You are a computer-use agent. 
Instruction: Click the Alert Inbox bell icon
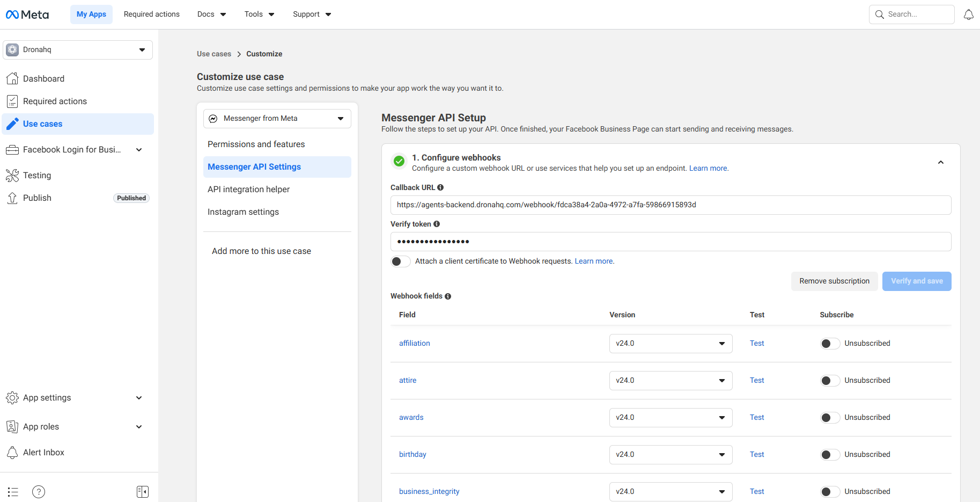[x=12, y=452]
